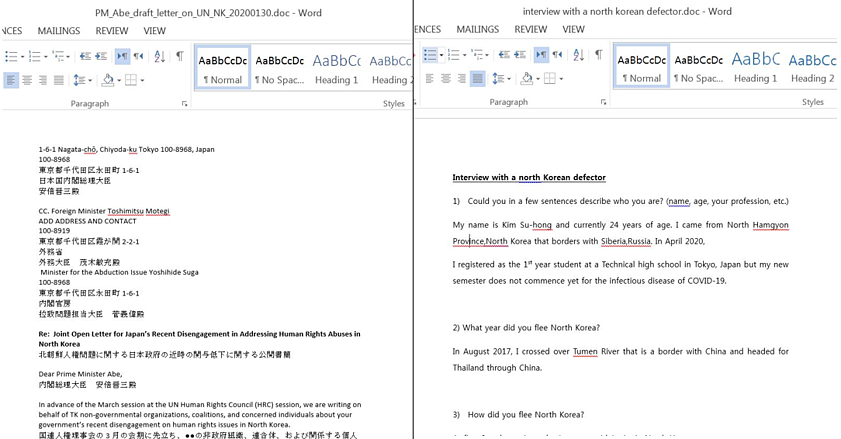Toggle Justify alignment in interview document window
The height and width of the screenshot is (439, 841).
pyautogui.click(x=477, y=79)
